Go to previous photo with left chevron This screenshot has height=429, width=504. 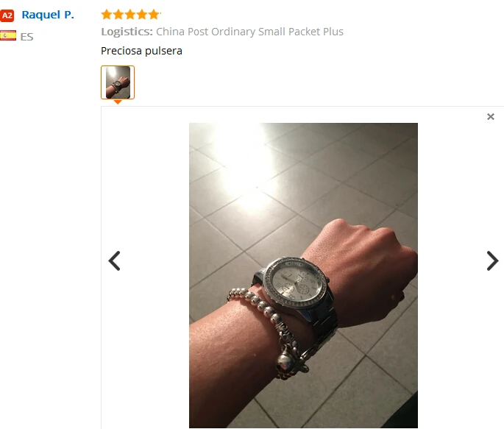[115, 261]
